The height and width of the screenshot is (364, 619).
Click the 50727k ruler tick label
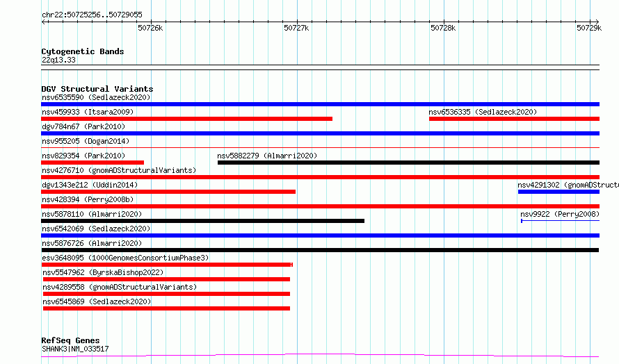pos(296,28)
